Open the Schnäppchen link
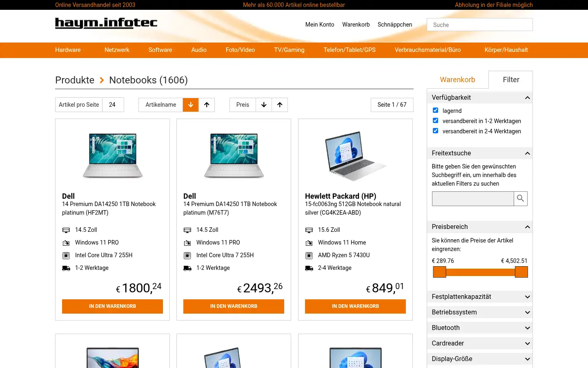 point(395,25)
